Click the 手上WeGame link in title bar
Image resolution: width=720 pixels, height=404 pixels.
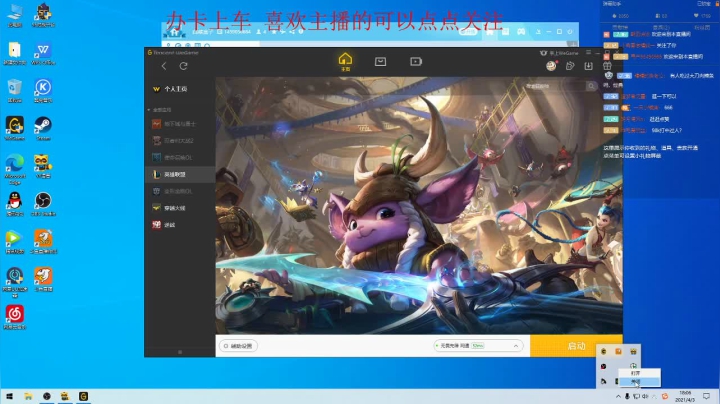[x=559, y=53]
